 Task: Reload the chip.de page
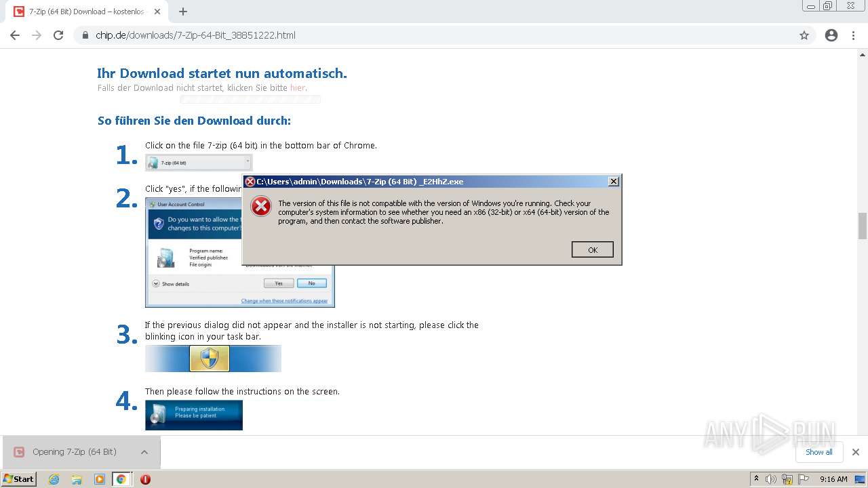(58, 35)
